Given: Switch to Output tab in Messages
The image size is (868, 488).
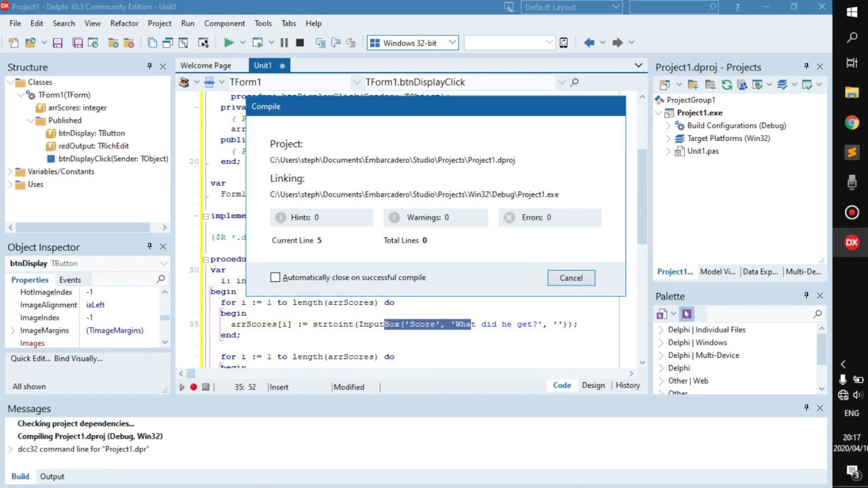Looking at the screenshot, I should [x=52, y=476].
